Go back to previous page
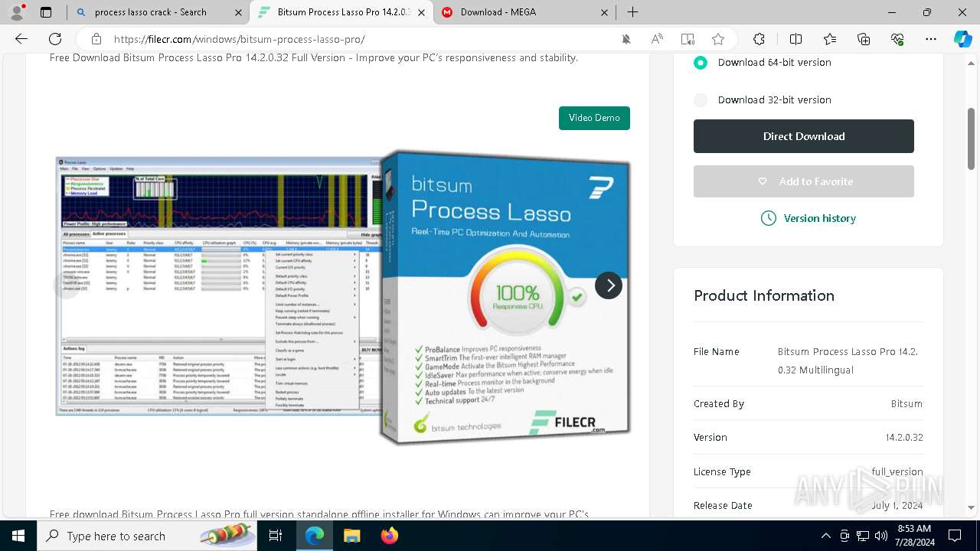Viewport: 980px width, 551px height. pyautogui.click(x=21, y=39)
